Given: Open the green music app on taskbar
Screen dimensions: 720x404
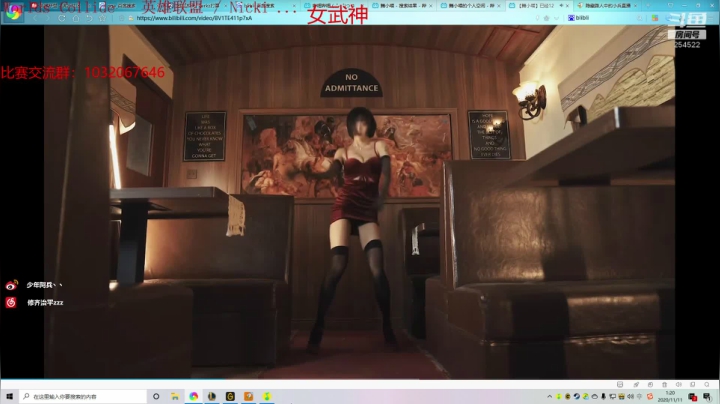Looking at the screenshot, I should point(267,396).
